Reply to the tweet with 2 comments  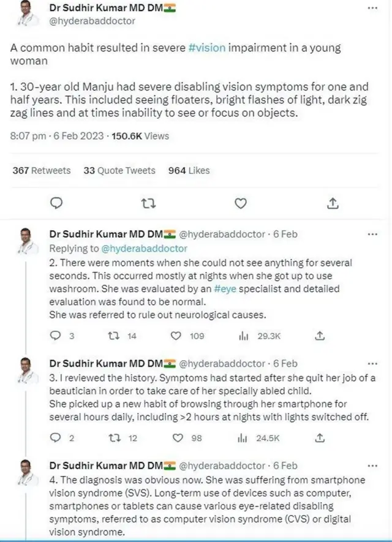click(55, 438)
